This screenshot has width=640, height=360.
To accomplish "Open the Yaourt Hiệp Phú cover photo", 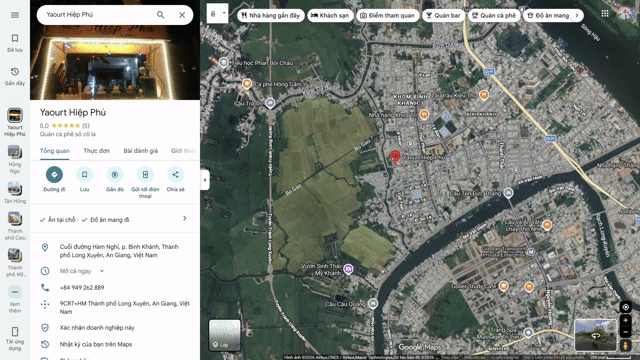I will 115,62.
